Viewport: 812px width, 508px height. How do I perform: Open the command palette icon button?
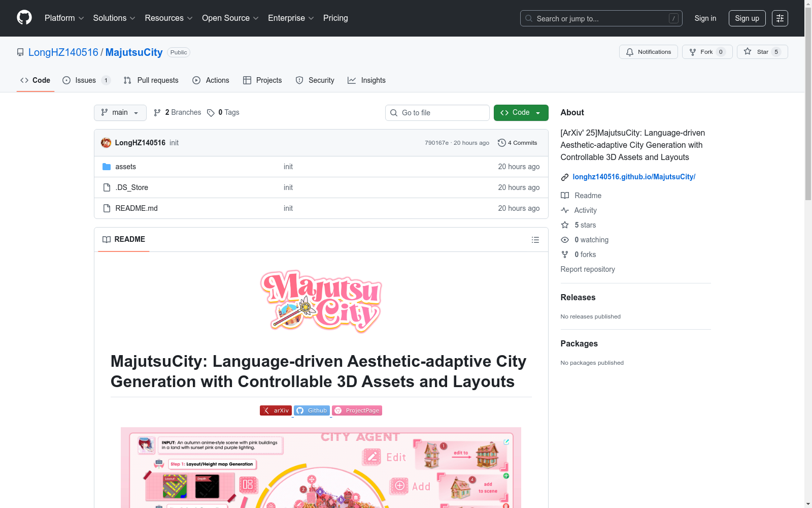tap(780, 18)
